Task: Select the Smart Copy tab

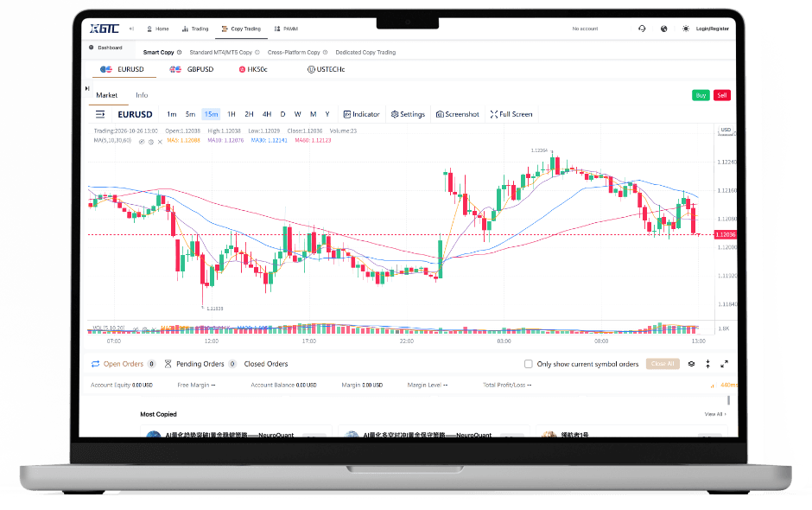Action: [158, 53]
